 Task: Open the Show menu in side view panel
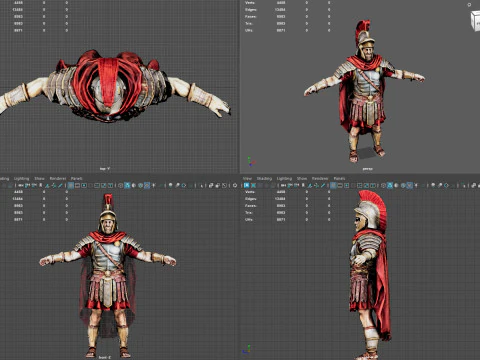(x=302, y=179)
